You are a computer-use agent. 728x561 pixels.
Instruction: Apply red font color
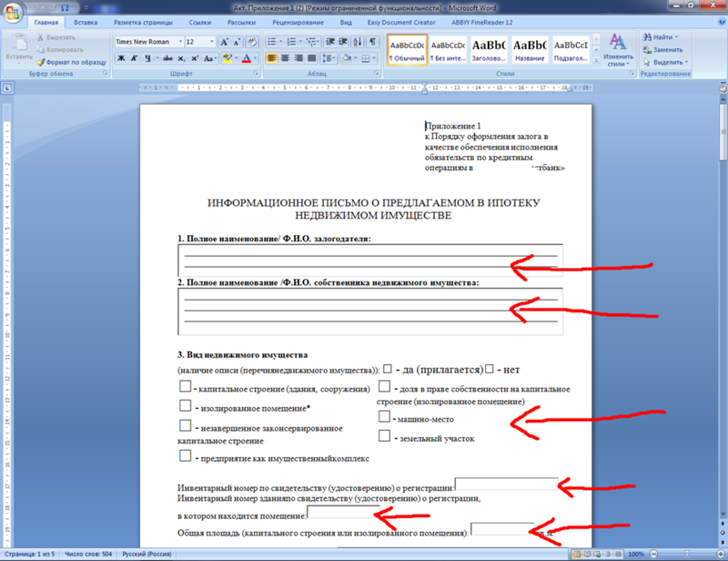click(x=246, y=58)
